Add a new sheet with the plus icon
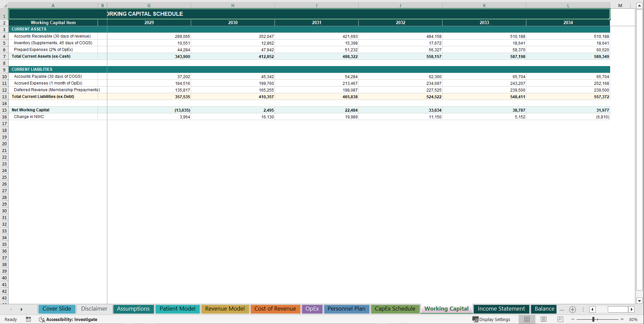The width and height of the screenshot is (644, 324). point(573,310)
